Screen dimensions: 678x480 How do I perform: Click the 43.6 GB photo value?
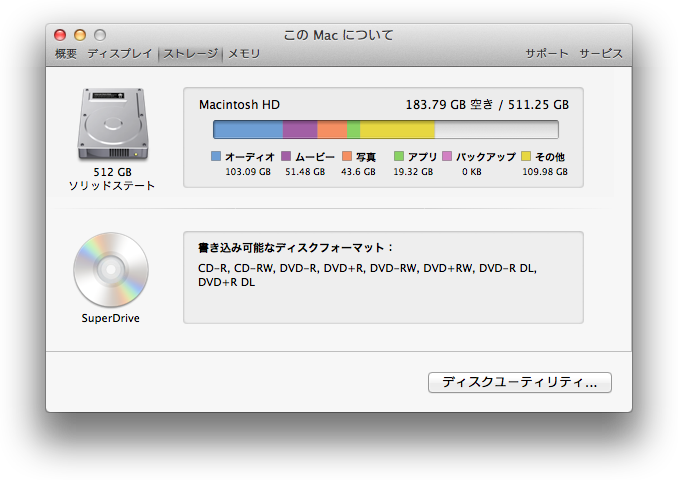click(358, 172)
